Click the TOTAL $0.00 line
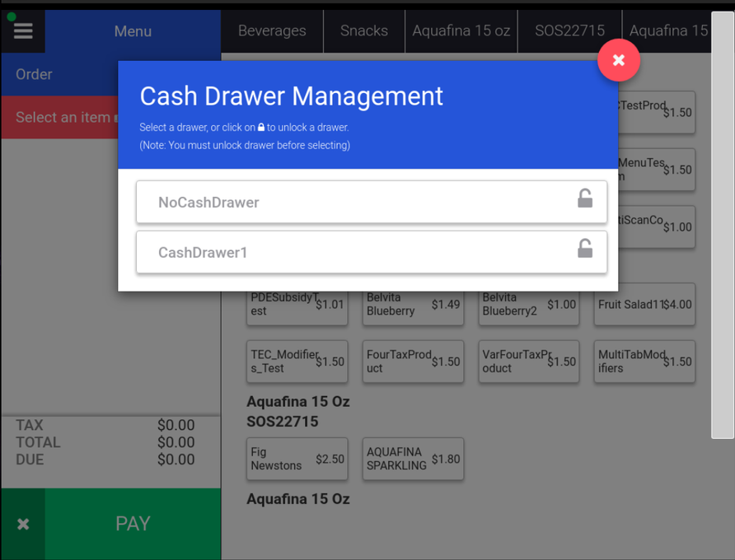 click(x=105, y=442)
